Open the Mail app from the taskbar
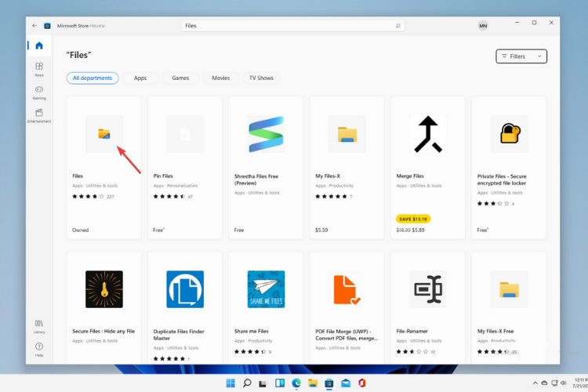This screenshot has width=588, height=392. pyautogui.click(x=346, y=383)
